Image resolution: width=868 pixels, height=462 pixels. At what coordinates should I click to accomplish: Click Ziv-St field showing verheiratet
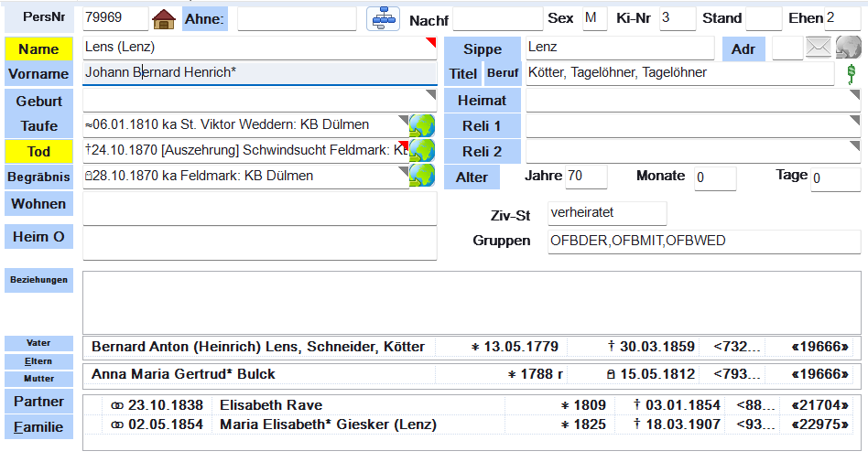point(607,213)
